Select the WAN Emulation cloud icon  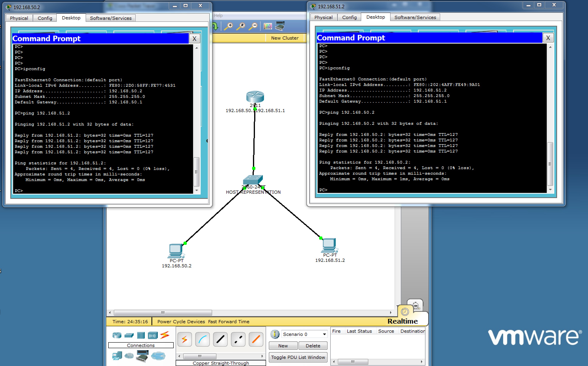(x=129, y=356)
